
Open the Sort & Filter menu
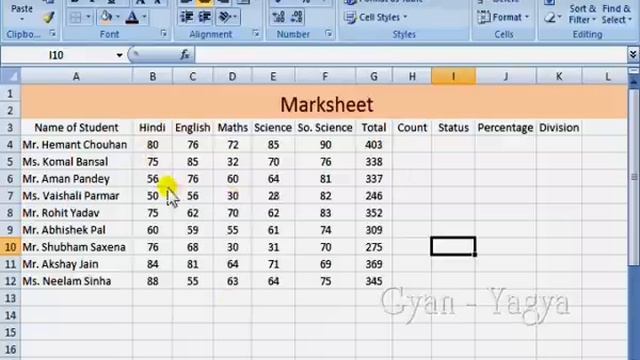(582, 14)
